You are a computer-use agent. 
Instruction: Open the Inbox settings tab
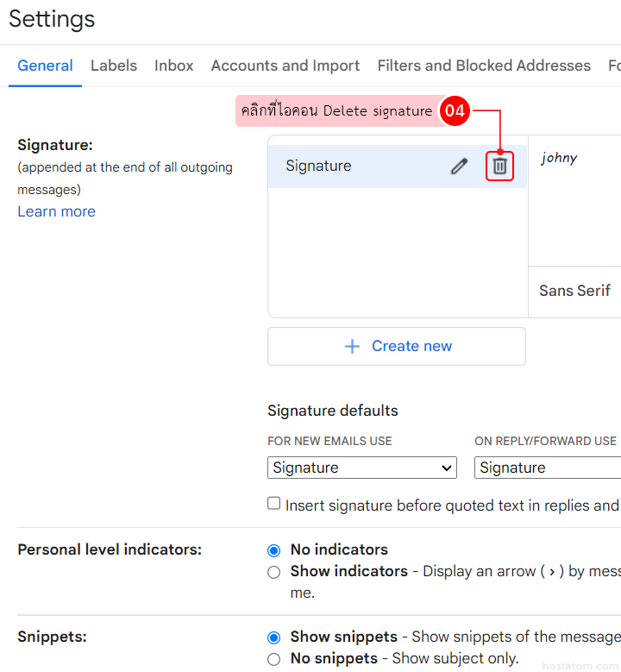pos(174,66)
